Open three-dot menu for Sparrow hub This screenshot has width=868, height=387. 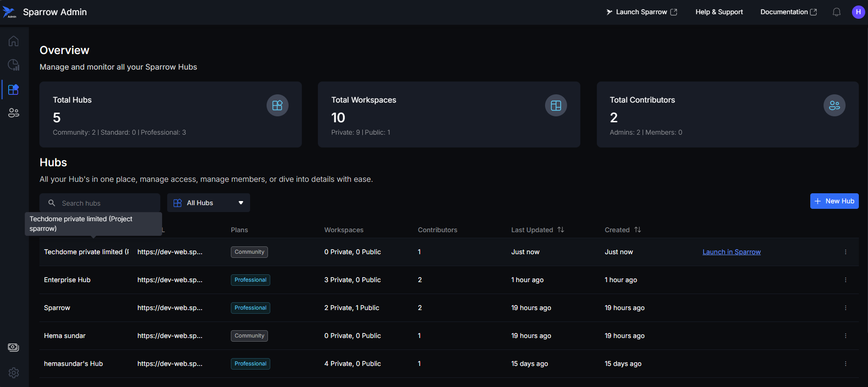pyautogui.click(x=845, y=308)
